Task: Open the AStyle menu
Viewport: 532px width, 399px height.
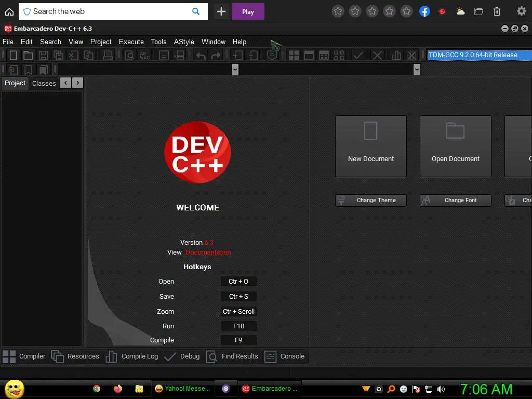Action: point(184,42)
